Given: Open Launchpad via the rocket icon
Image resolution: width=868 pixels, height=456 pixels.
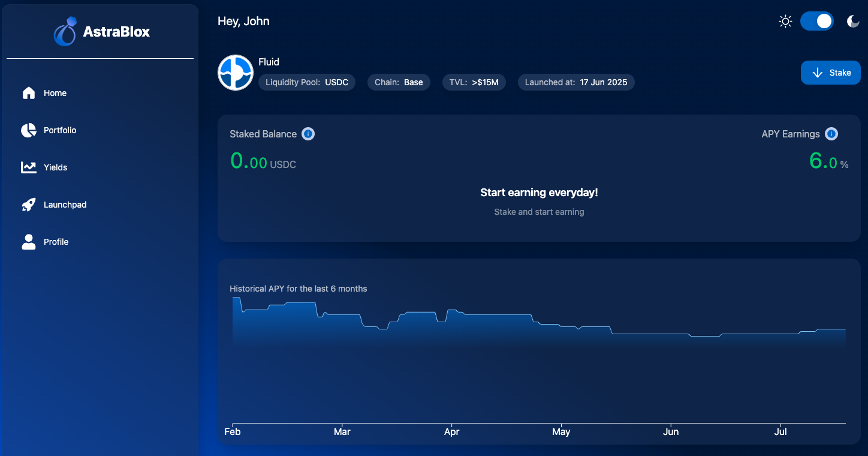Looking at the screenshot, I should [29, 205].
